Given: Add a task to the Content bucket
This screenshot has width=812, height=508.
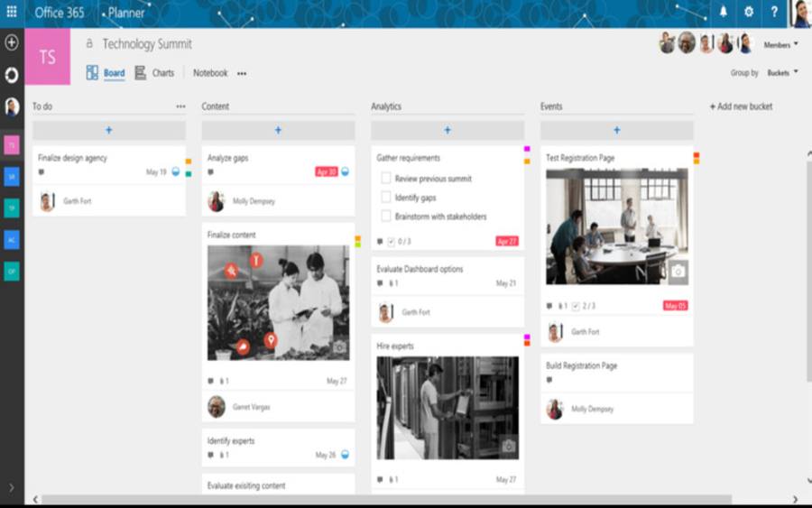Looking at the screenshot, I should click(x=278, y=130).
